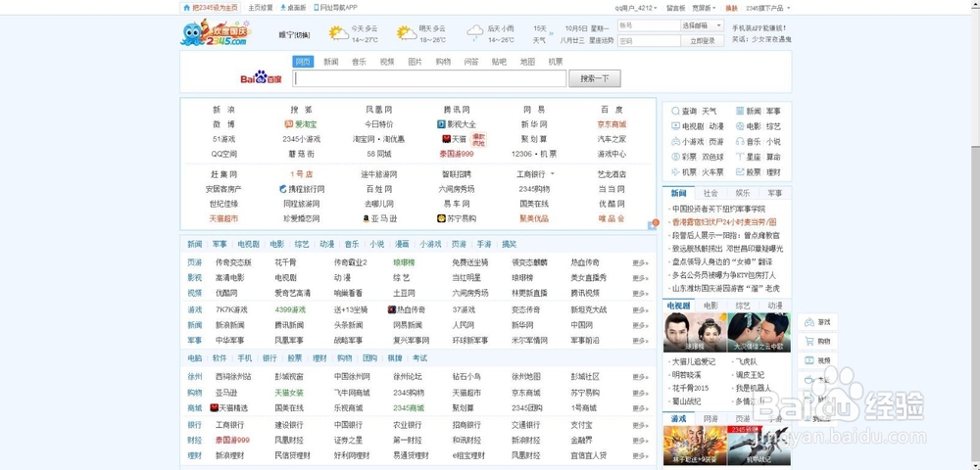The width and height of the screenshot is (980, 470).
Task: Click the chart icon beside 股票
Action: tap(739, 171)
